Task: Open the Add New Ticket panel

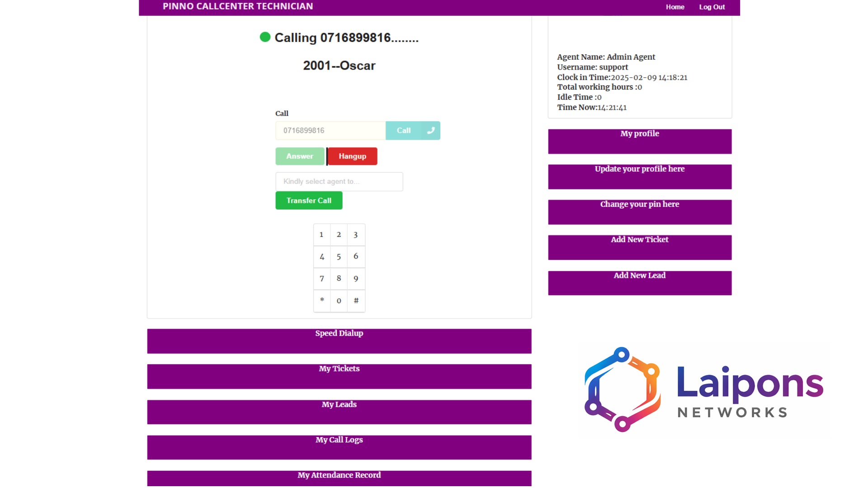Action: point(639,247)
